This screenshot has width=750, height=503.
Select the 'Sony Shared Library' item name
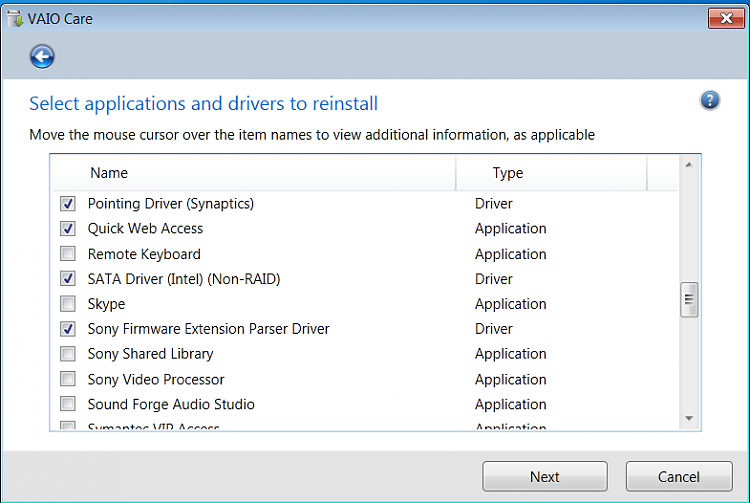tap(151, 354)
